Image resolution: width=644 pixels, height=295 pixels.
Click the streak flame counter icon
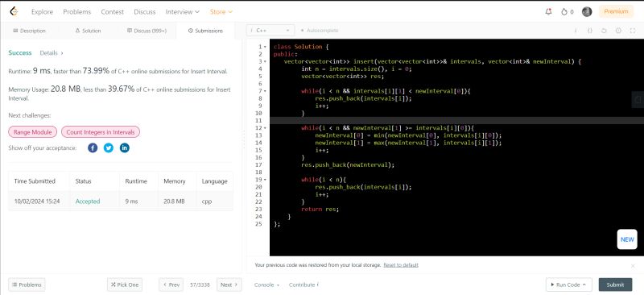coord(564,12)
